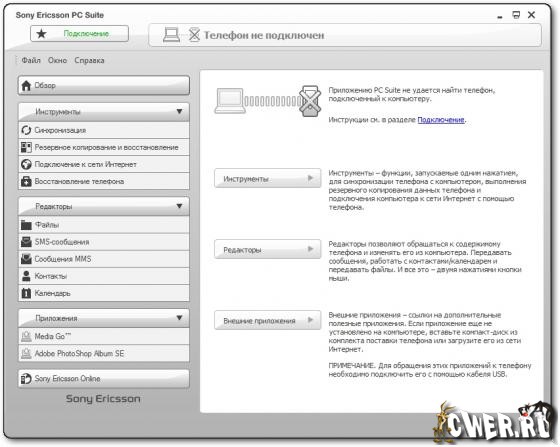
Task: Collapse the Редакторы sidebar section arrow
Action: tap(180, 206)
